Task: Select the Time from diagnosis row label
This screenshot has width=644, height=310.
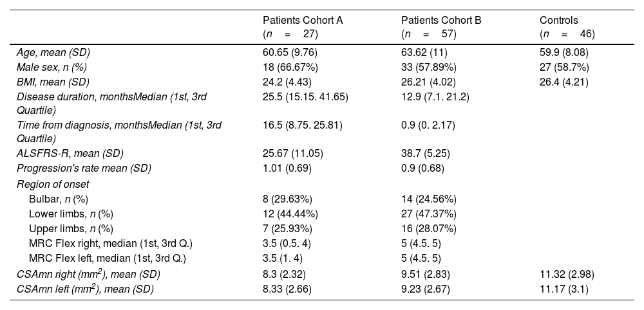Action: [119, 131]
